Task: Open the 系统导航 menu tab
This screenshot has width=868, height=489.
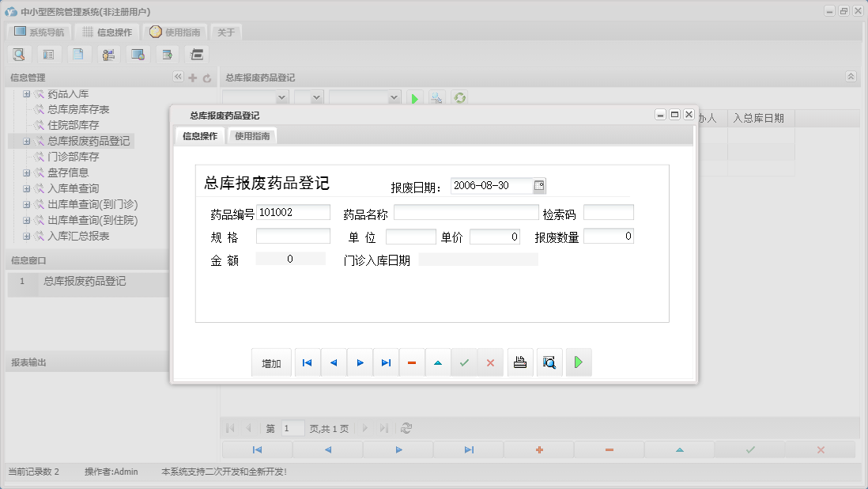Action: coord(38,32)
